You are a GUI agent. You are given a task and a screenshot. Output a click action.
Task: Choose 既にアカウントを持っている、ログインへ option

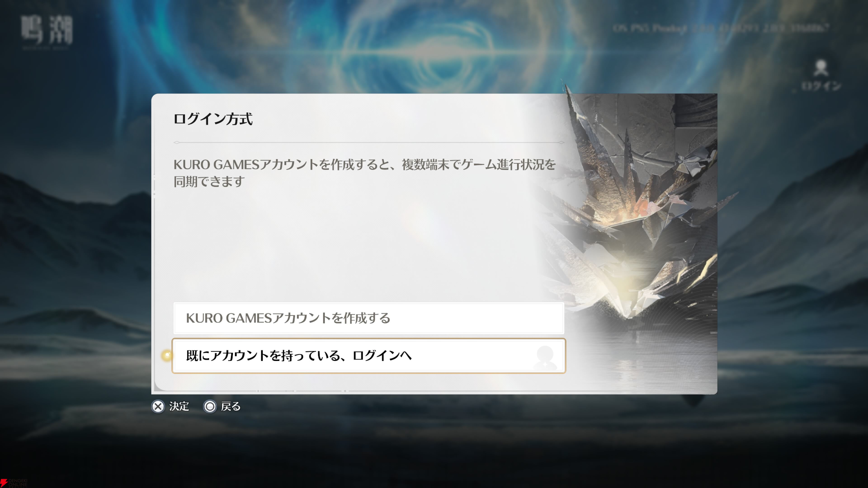pyautogui.click(x=369, y=356)
